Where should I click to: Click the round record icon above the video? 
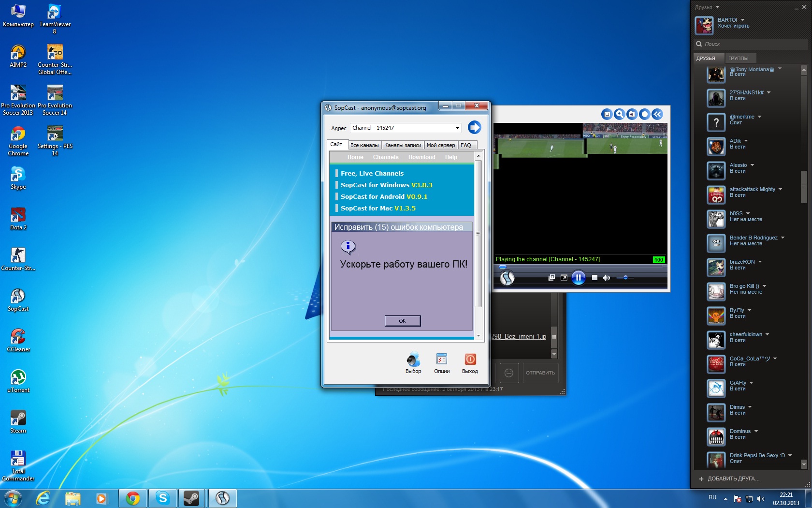644,114
